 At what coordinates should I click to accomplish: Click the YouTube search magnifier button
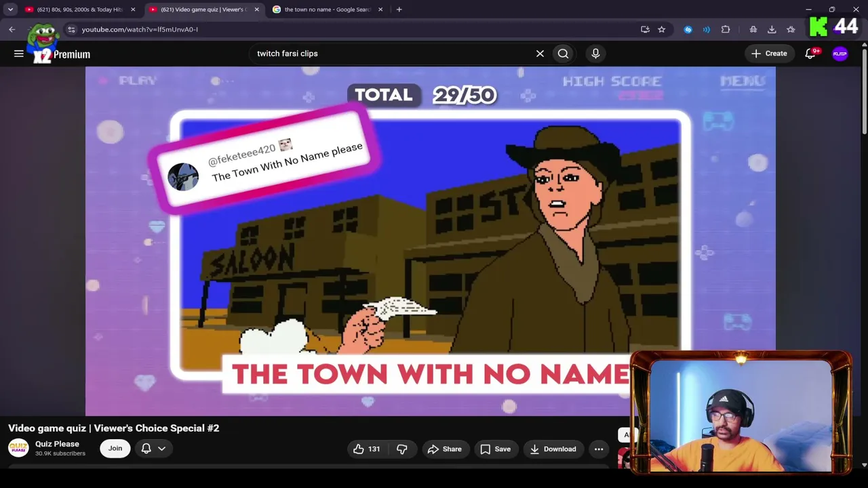[x=563, y=54]
